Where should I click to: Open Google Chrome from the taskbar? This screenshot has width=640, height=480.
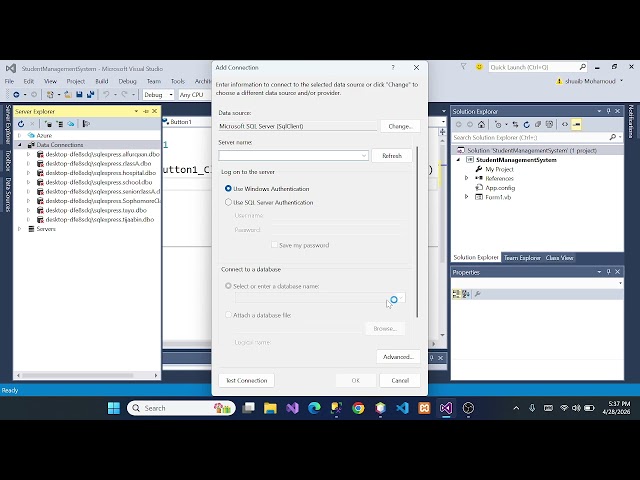(358, 408)
